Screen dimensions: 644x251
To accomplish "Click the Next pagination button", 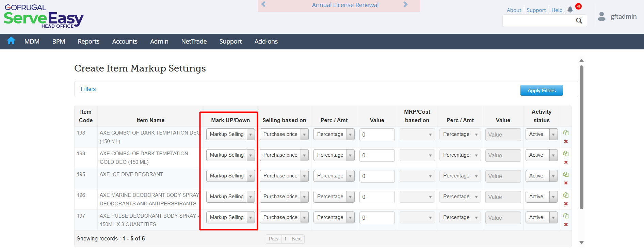I will 297,239.
